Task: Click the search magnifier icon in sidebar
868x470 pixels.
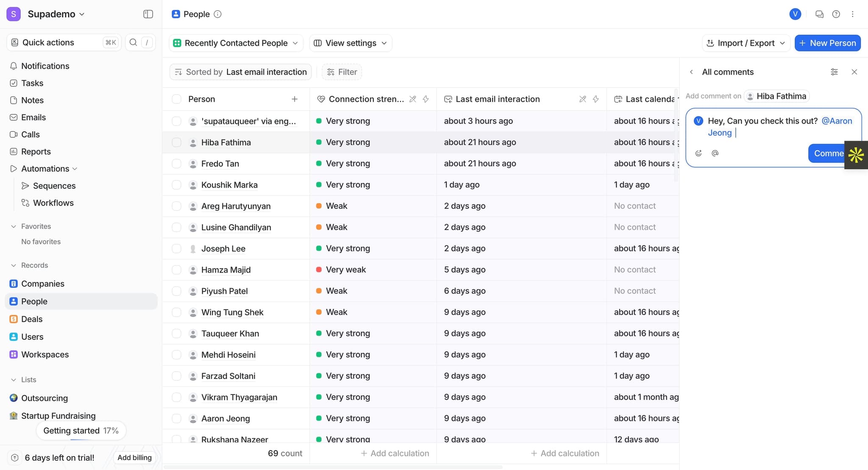Action: pyautogui.click(x=133, y=42)
